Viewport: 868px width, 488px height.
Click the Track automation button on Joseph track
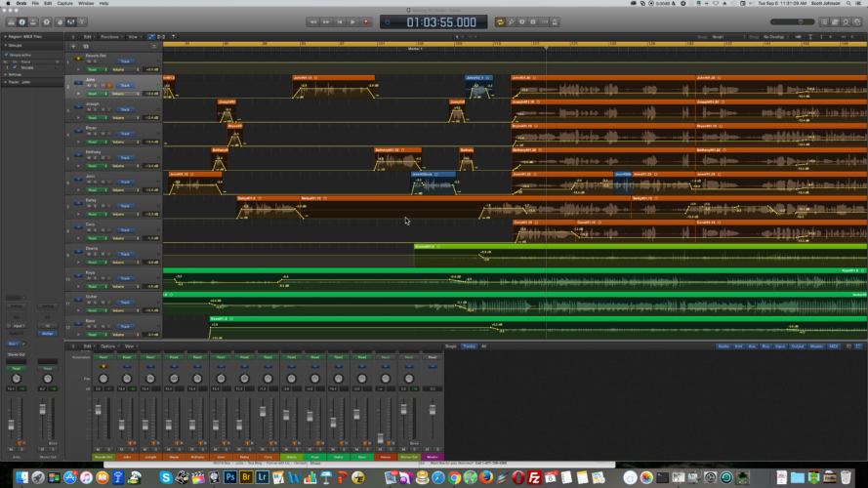click(125, 109)
